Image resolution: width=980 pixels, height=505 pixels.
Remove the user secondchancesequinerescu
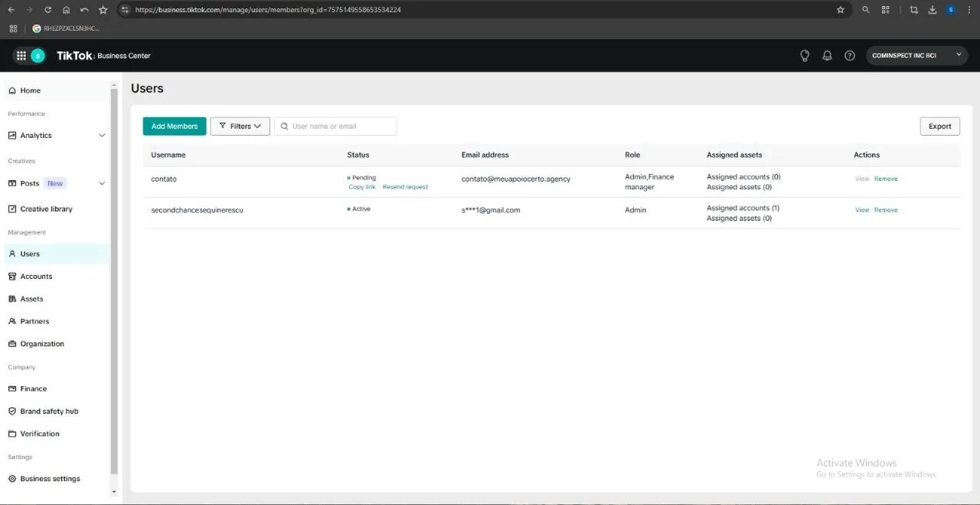click(x=886, y=210)
